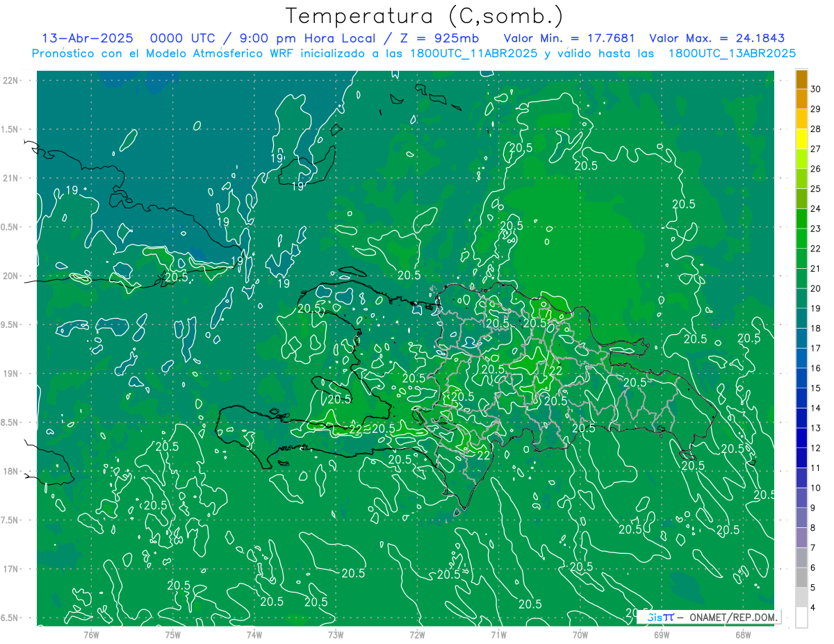Pick the teal swatch between 18 and 19

(801, 318)
